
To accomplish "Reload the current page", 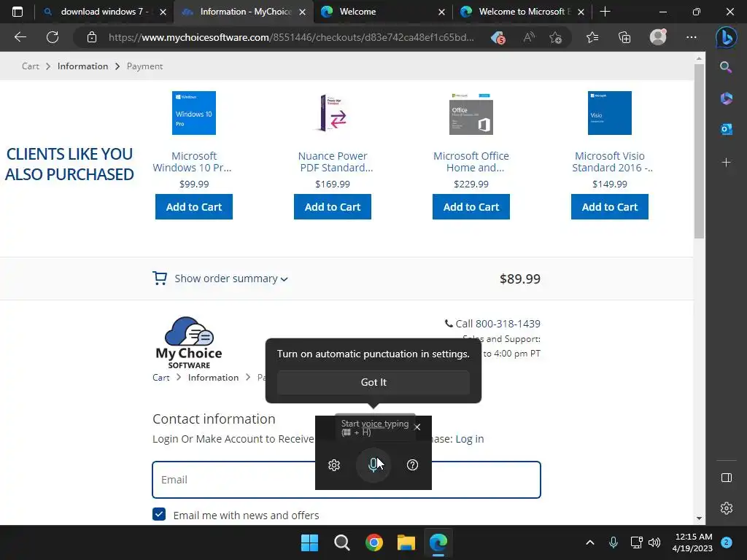I will point(53,37).
